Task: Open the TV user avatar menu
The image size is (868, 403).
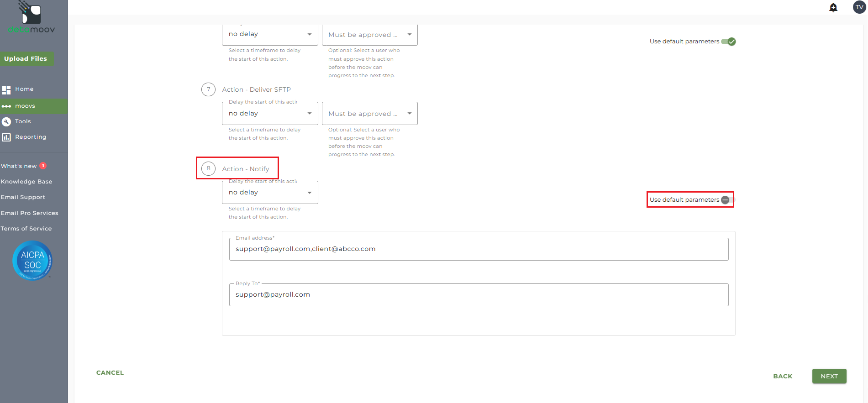Action: (859, 7)
